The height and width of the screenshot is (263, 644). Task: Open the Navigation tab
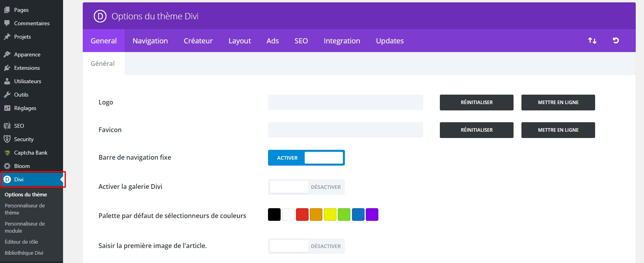[150, 41]
